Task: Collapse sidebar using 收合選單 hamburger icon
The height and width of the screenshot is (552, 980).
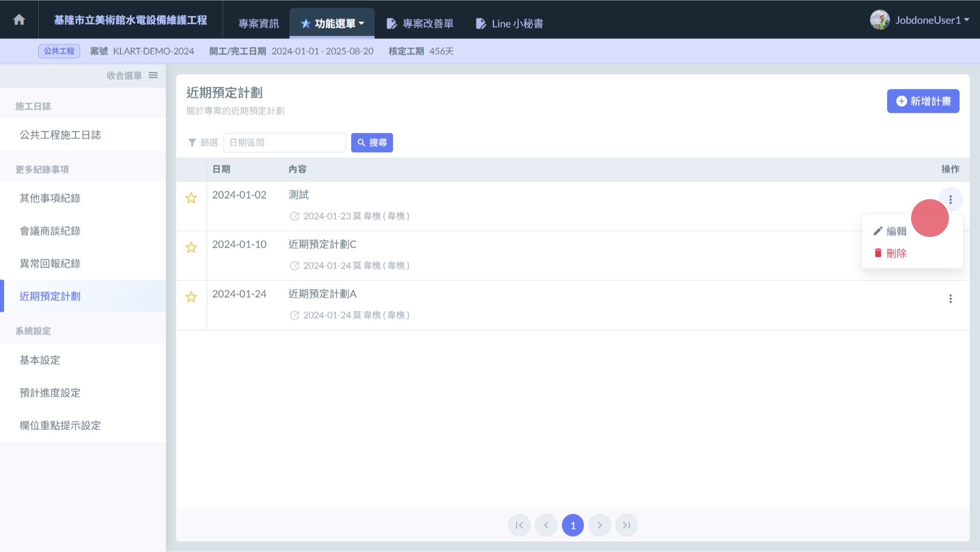Action: click(x=153, y=76)
